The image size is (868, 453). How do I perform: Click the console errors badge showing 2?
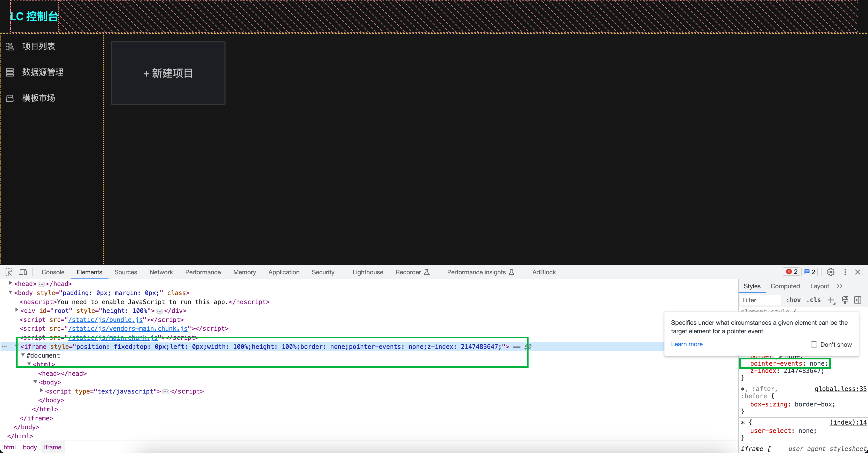coord(792,271)
